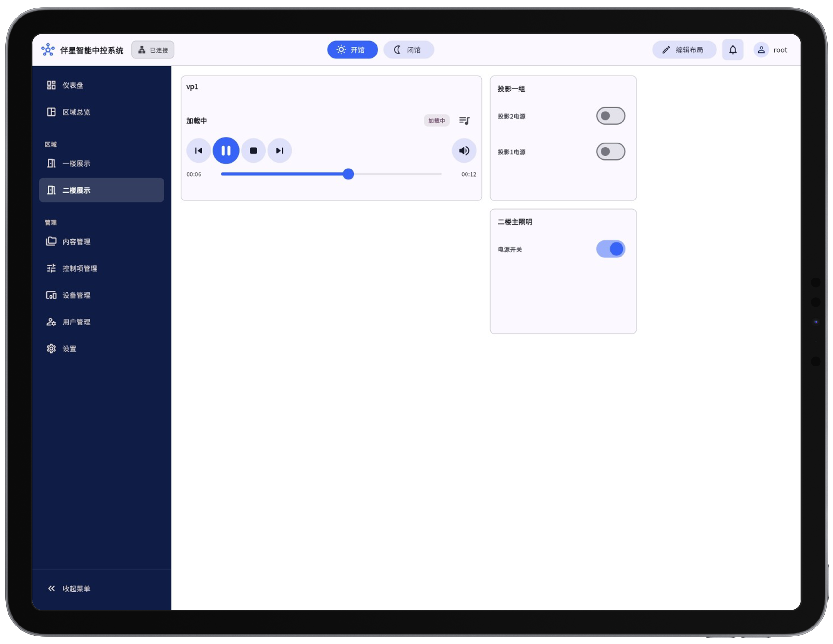The width and height of the screenshot is (833, 644).
Task: Click the 二楼主照明 card title
Action: click(514, 222)
